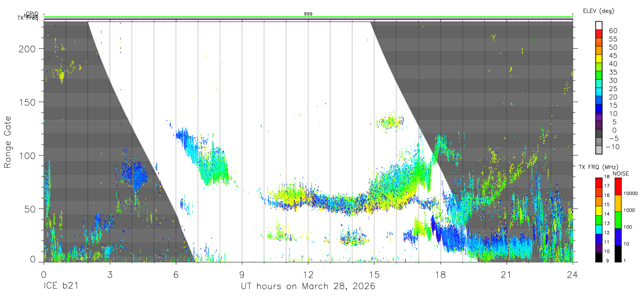Viewport: 644px width, 297px height.
Task: Click the red segment of the NOISE colorbar
Action: pyautogui.click(x=617, y=186)
